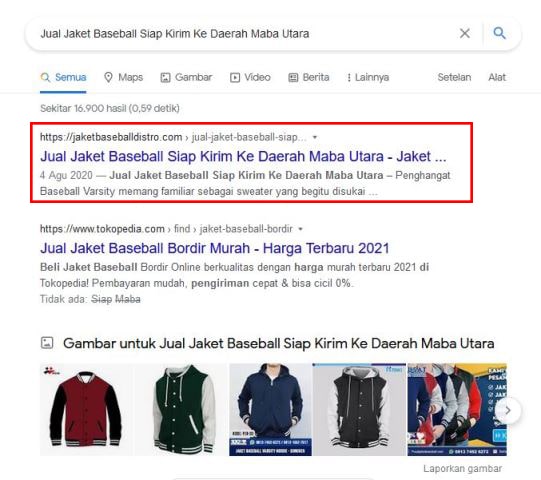The height and width of the screenshot is (480, 541).
Task: Click next arrow on image carousel
Action: [x=508, y=410]
